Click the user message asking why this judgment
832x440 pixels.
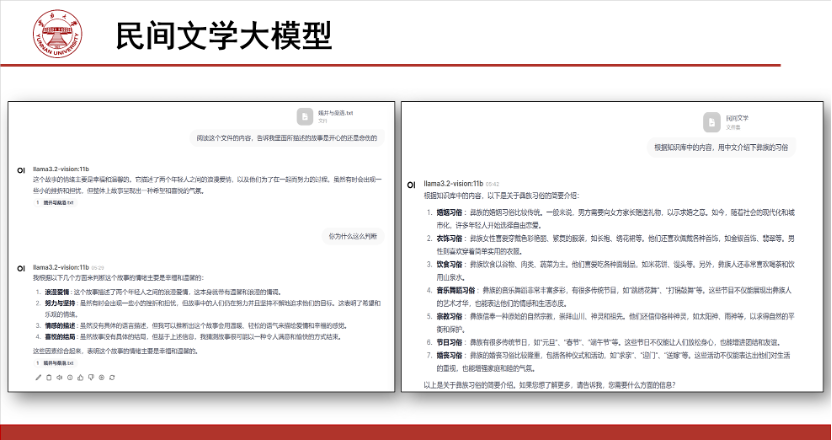tap(355, 235)
